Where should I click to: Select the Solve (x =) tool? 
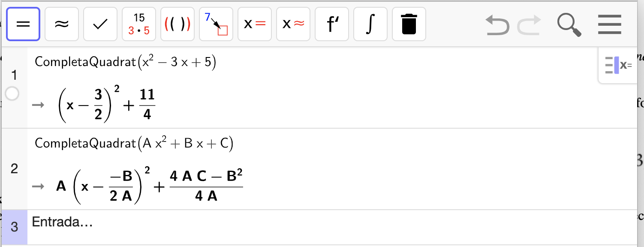tap(255, 24)
